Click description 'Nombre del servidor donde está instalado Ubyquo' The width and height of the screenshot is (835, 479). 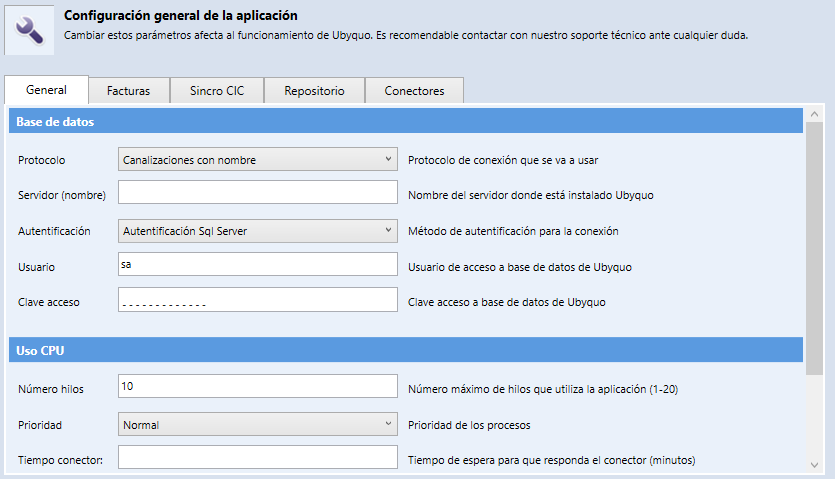click(x=530, y=195)
